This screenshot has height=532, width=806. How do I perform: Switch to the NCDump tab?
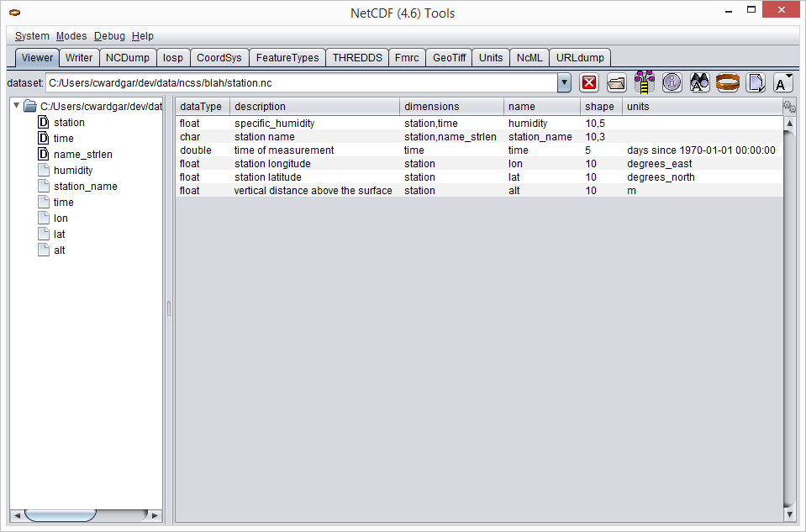coord(128,58)
